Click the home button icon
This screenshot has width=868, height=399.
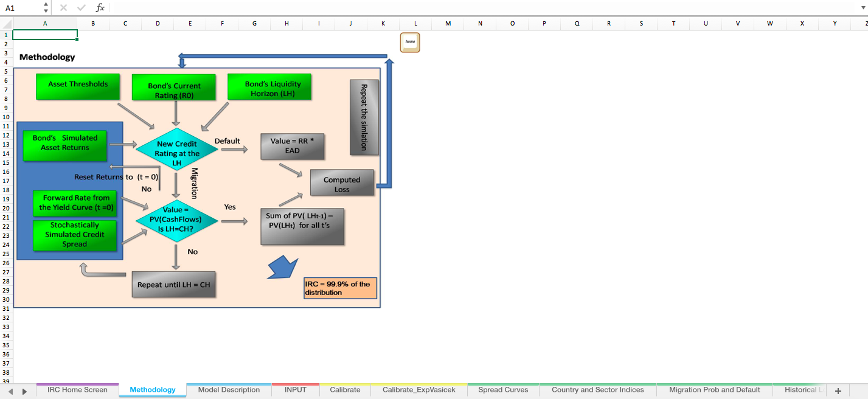click(x=410, y=43)
